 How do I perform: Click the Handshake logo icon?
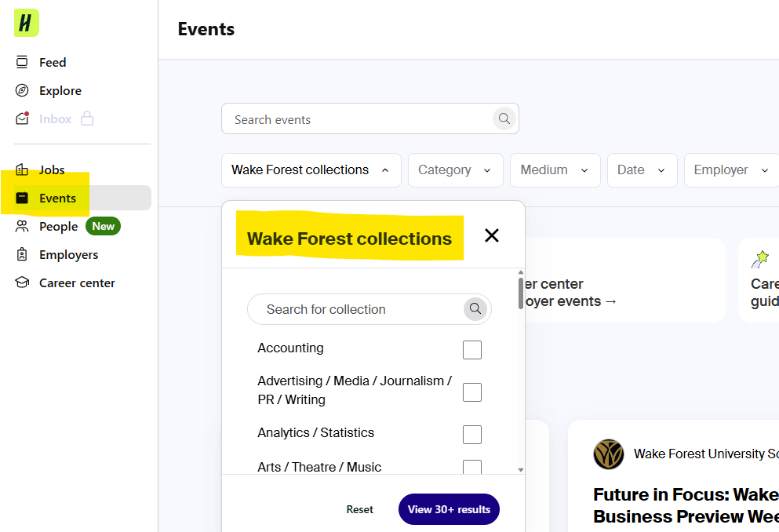click(x=26, y=23)
